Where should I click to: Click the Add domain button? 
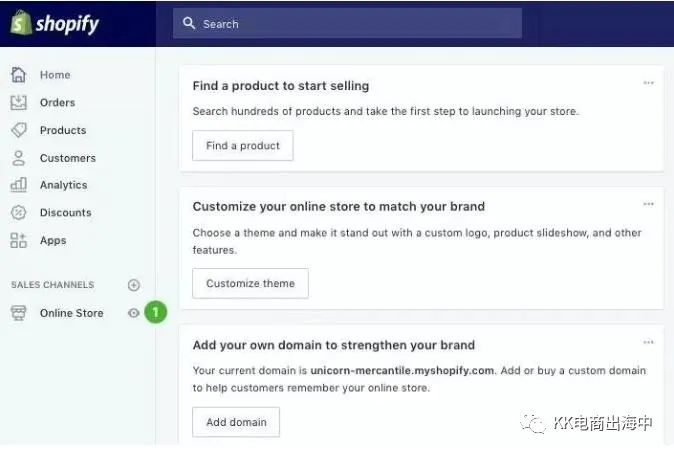coord(236,422)
